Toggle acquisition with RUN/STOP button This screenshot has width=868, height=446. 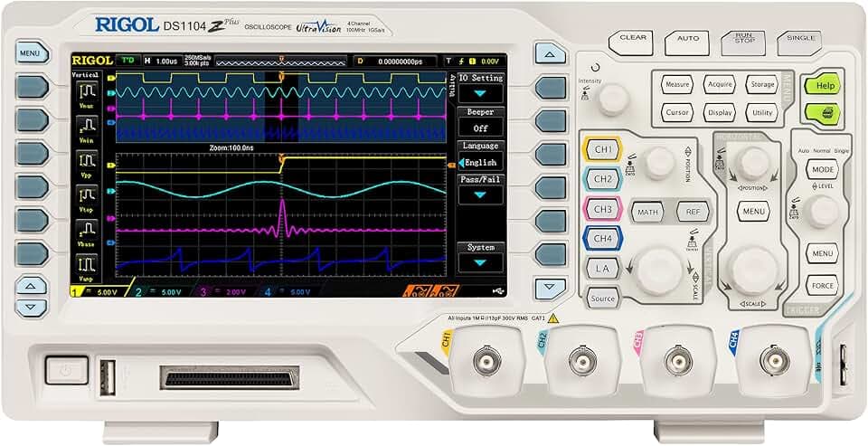tap(743, 42)
